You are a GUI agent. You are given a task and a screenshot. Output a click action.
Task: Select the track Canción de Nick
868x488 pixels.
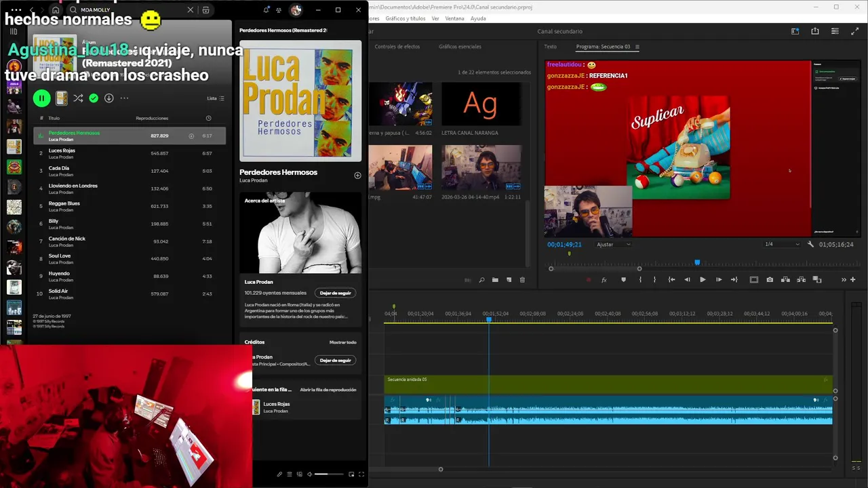pos(130,241)
